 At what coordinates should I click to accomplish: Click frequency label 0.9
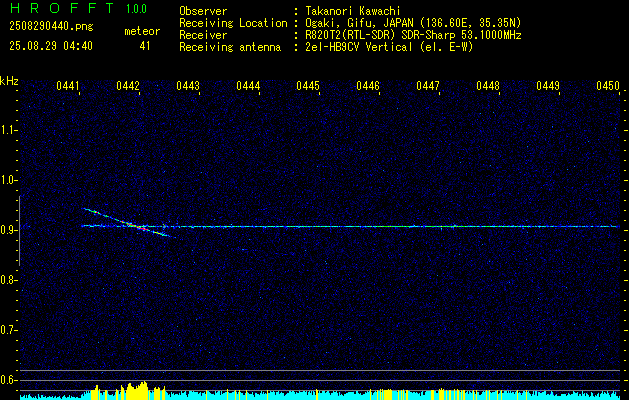point(7,230)
